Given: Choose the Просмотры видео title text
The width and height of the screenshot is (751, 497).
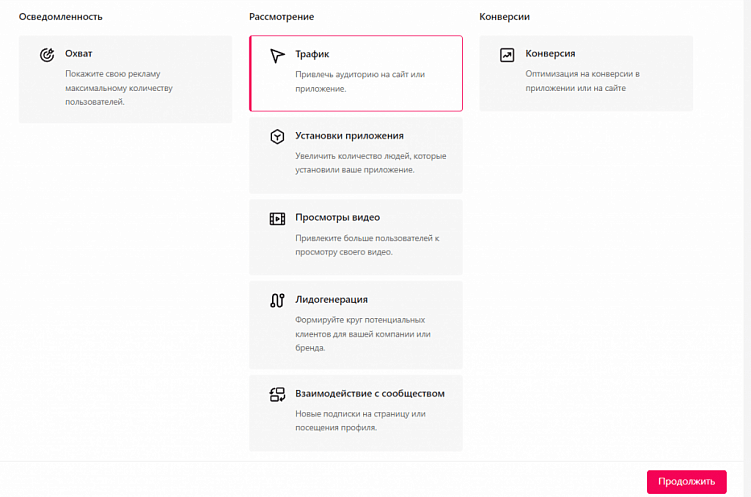Looking at the screenshot, I should 337,217.
